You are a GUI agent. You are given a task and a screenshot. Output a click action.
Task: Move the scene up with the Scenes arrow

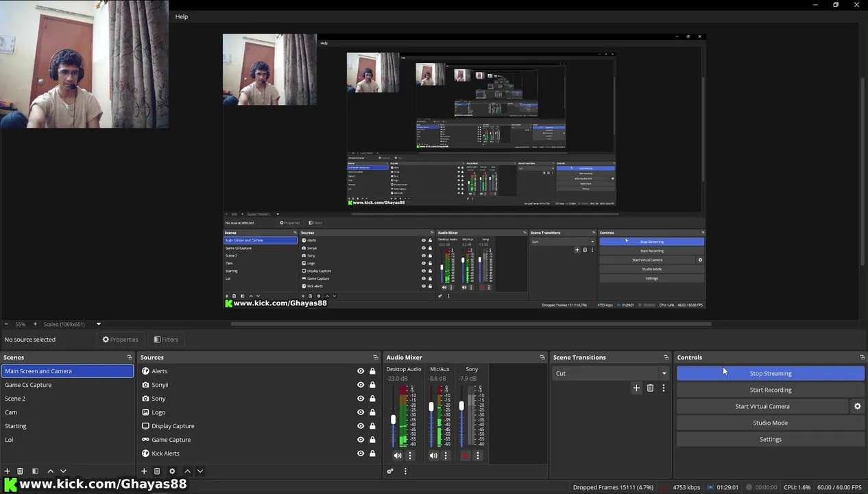pos(50,471)
